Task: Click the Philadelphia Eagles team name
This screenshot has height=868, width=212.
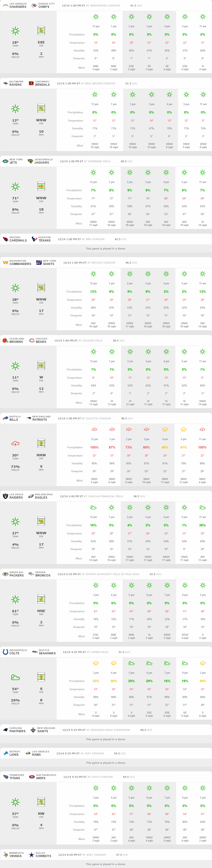Action: [x=41, y=497]
